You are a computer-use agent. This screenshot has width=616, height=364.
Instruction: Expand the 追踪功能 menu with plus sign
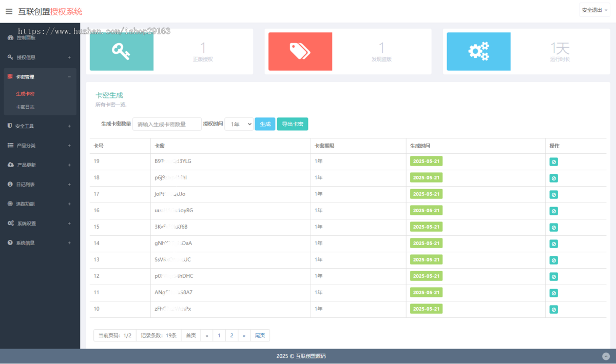click(x=69, y=204)
